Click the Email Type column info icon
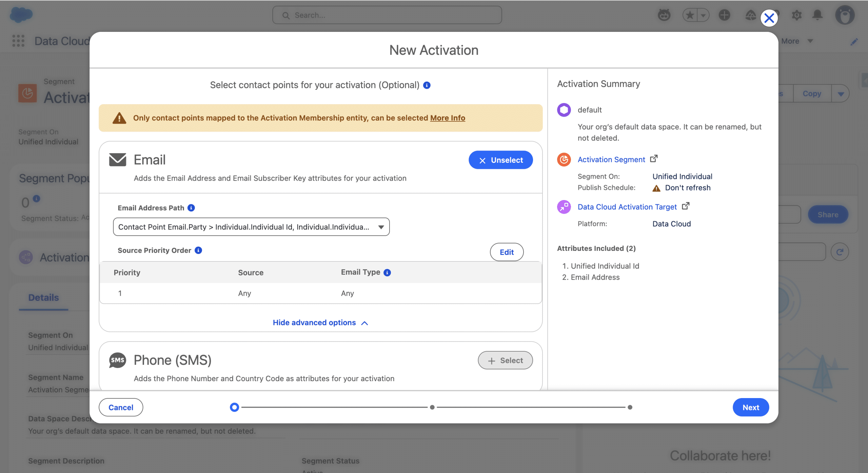 click(387, 273)
